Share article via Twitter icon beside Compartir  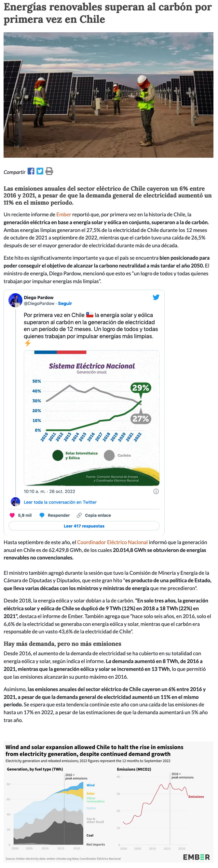(40, 171)
